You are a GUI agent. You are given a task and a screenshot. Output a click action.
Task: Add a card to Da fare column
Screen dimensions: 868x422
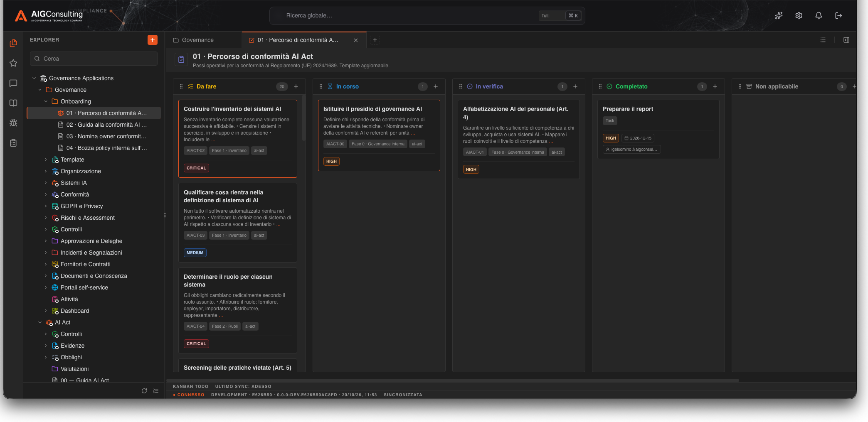(x=296, y=86)
